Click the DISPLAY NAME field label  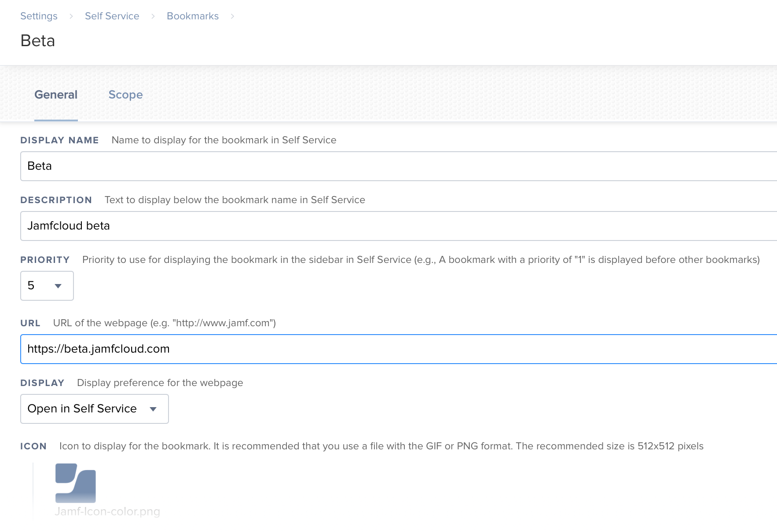[x=59, y=140]
